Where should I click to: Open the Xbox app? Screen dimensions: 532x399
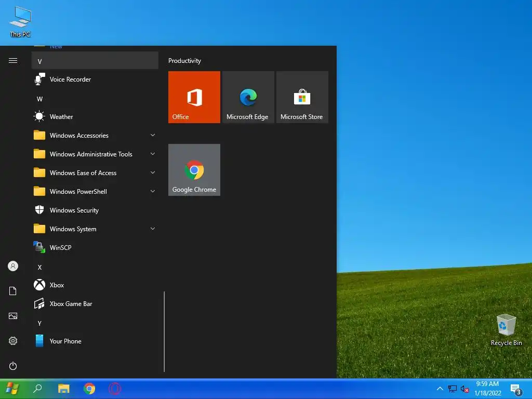pyautogui.click(x=95, y=285)
